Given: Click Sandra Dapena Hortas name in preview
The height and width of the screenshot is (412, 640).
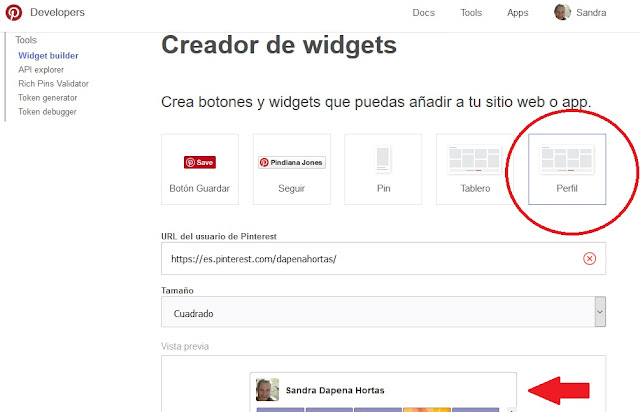Looking at the screenshot, I should (335, 390).
